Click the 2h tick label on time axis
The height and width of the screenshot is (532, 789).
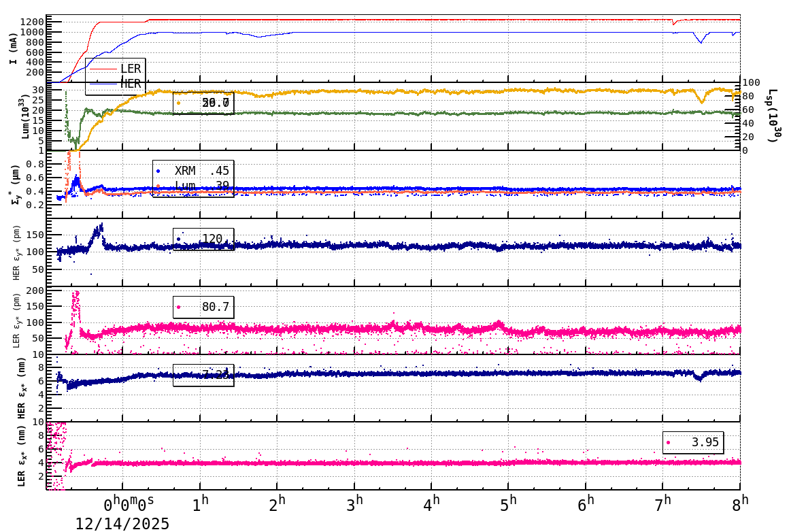pyautogui.click(x=278, y=504)
